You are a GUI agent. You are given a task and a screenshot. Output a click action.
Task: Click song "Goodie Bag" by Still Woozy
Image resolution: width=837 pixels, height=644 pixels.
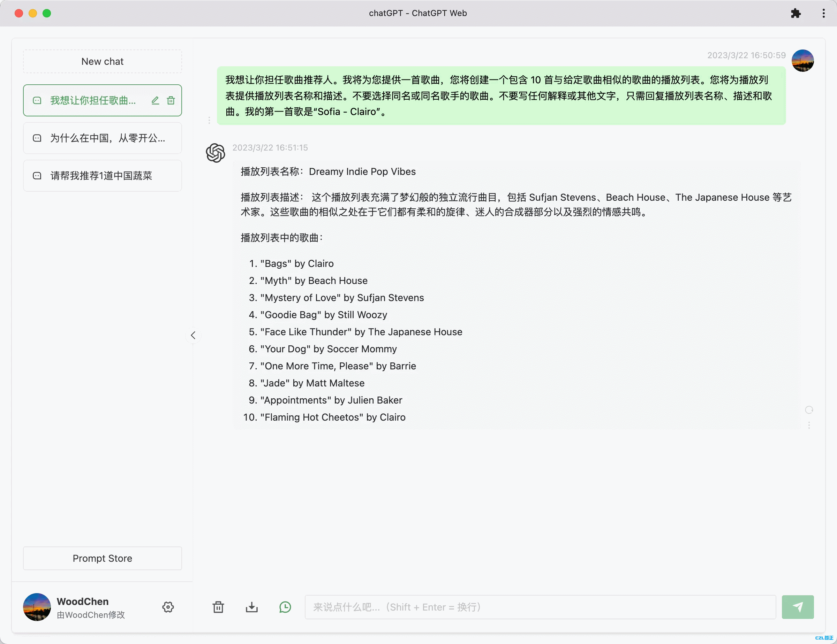(324, 315)
